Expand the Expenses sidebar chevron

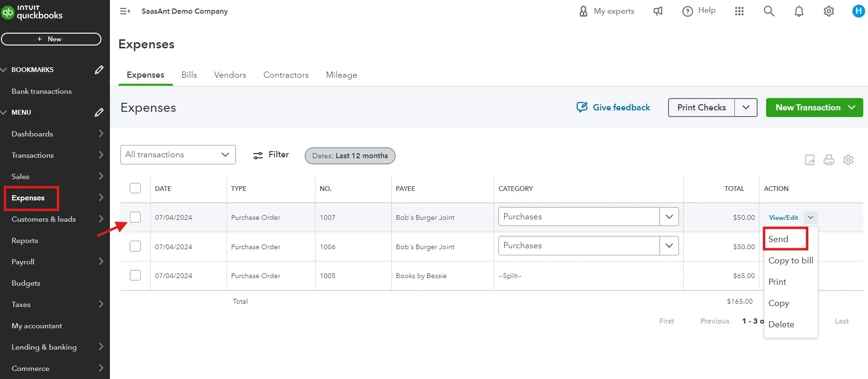click(101, 198)
